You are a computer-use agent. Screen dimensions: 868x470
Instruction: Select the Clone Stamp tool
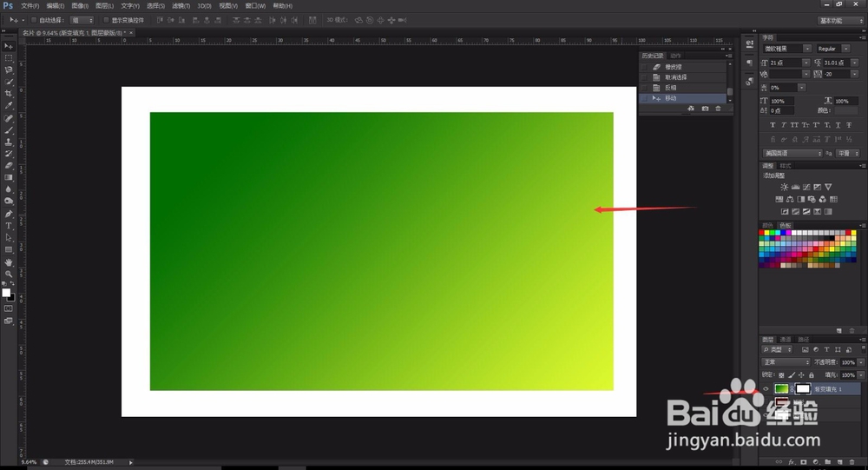(9, 142)
